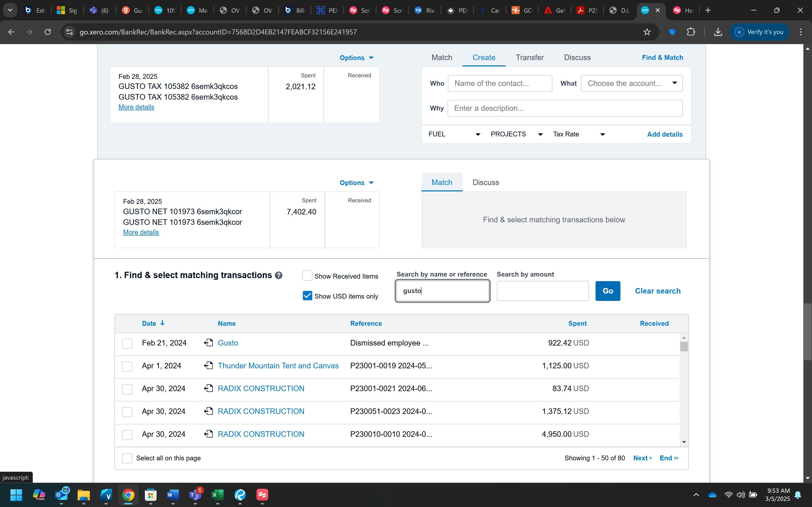Tick Select all on this page checkbox
The image size is (812, 507).
coord(127,458)
